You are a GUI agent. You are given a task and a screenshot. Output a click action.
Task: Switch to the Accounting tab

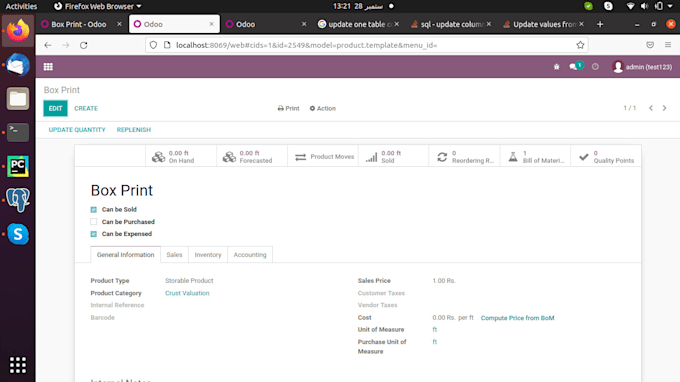tap(250, 255)
